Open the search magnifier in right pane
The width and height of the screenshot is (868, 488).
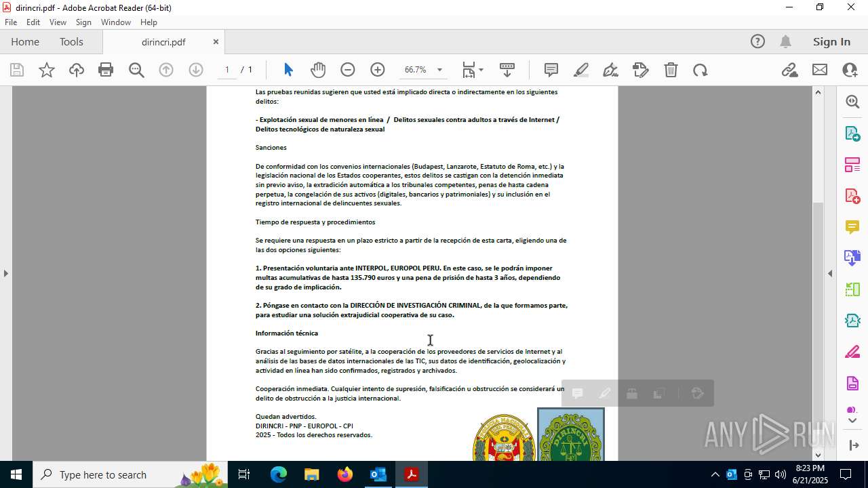point(852,102)
